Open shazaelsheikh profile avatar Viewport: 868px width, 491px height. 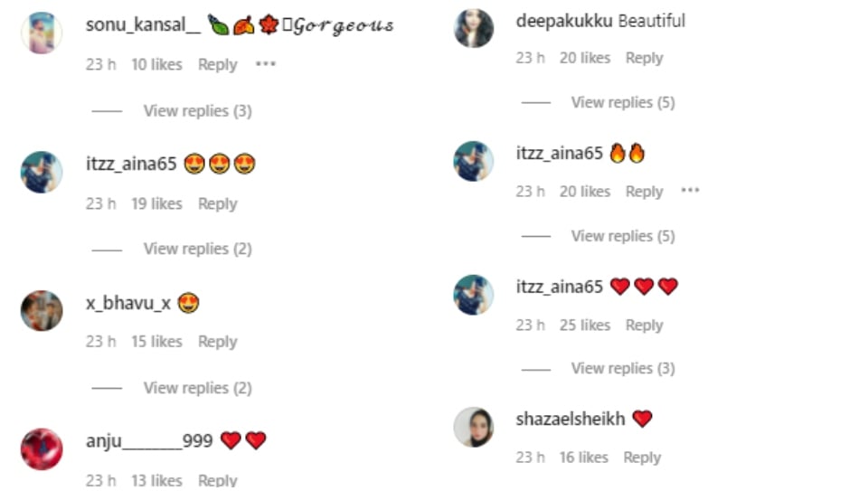coord(473,427)
